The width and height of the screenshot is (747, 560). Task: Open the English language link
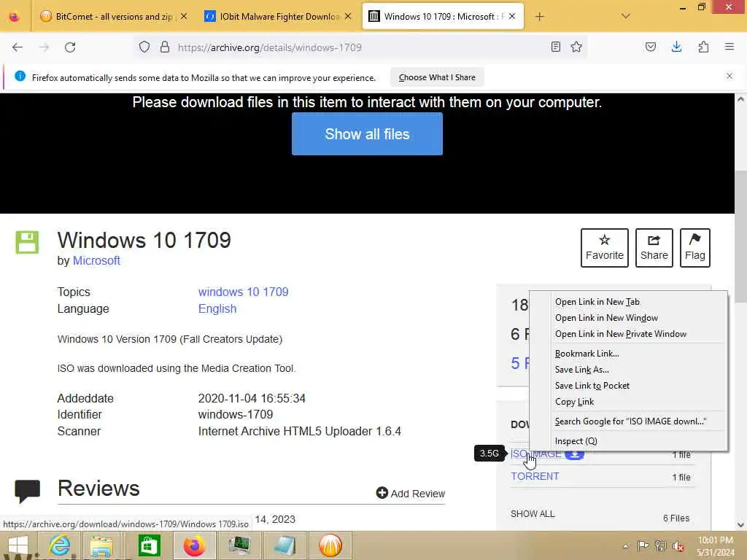click(217, 308)
